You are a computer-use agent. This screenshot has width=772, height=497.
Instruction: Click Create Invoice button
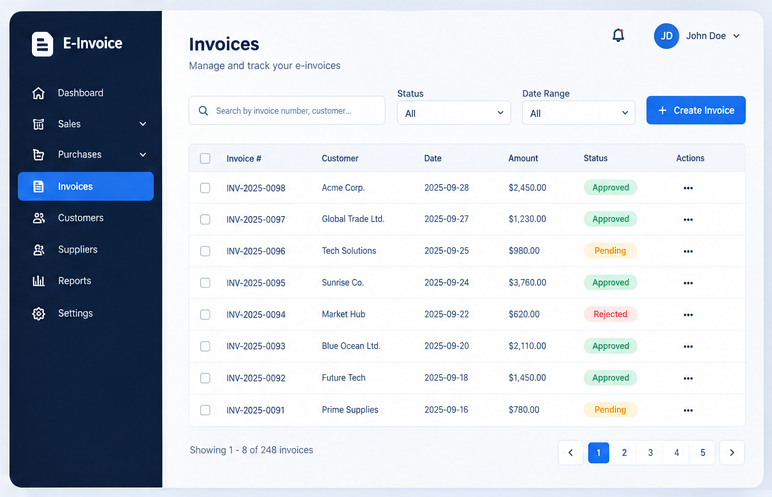[x=696, y=110]
